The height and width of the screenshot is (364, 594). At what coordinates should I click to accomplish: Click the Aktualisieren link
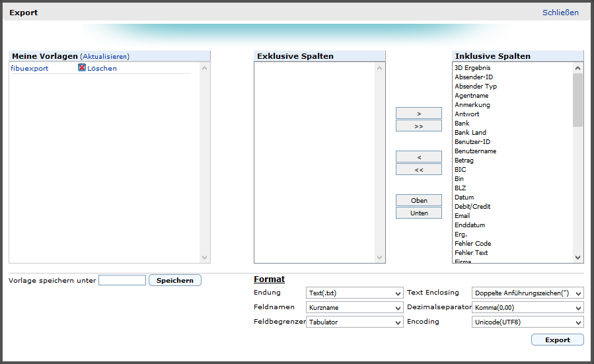coord(104,57)
